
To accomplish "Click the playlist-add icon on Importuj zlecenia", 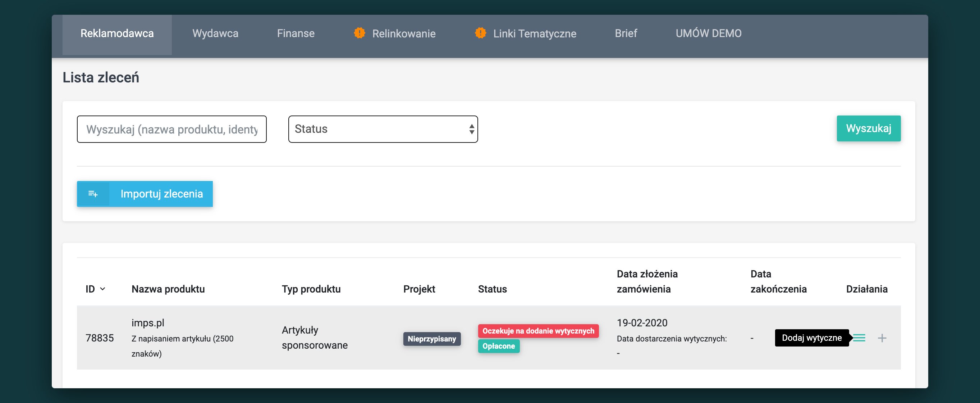I will (x=93, y=194).
